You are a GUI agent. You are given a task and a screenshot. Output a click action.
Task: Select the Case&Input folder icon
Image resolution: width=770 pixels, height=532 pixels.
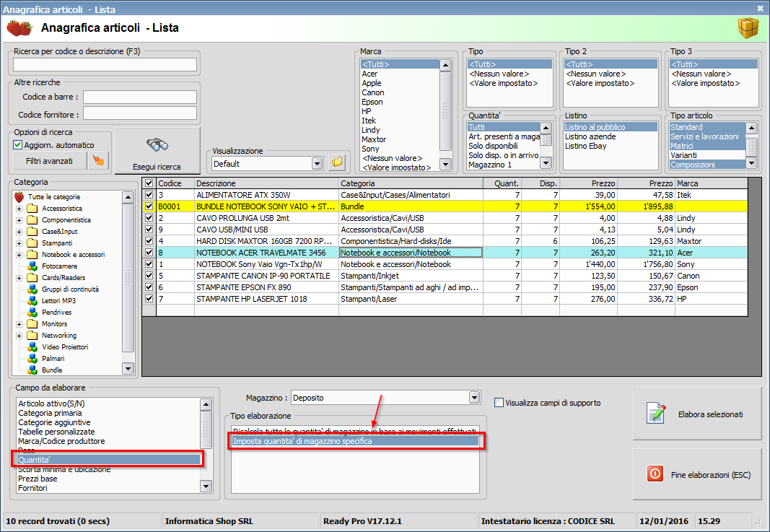click(x=32, y=232)
